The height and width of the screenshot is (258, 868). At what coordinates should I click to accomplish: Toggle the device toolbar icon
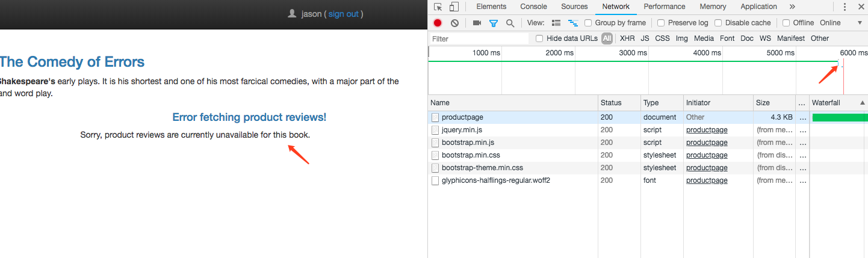454,7
